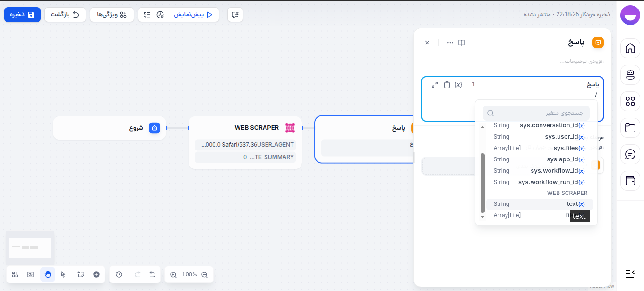Screen dimensions: 644x291
Task: Open the checklist icon in top toolbar
Action: click(147, 15)
